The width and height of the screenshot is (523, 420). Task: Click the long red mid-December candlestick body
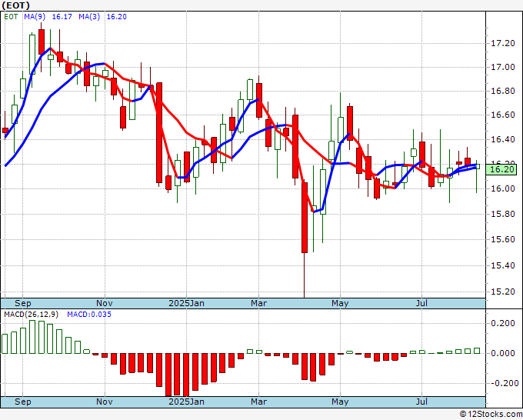159,132
